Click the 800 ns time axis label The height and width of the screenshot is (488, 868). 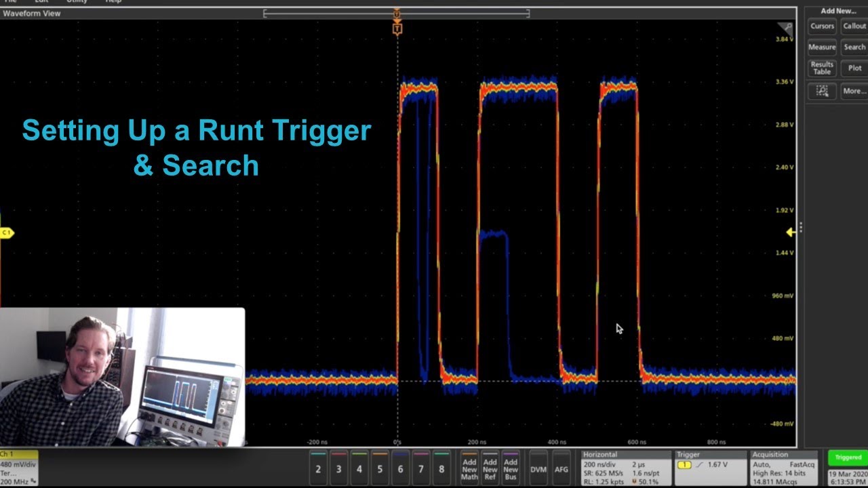(x=717, y=442)
